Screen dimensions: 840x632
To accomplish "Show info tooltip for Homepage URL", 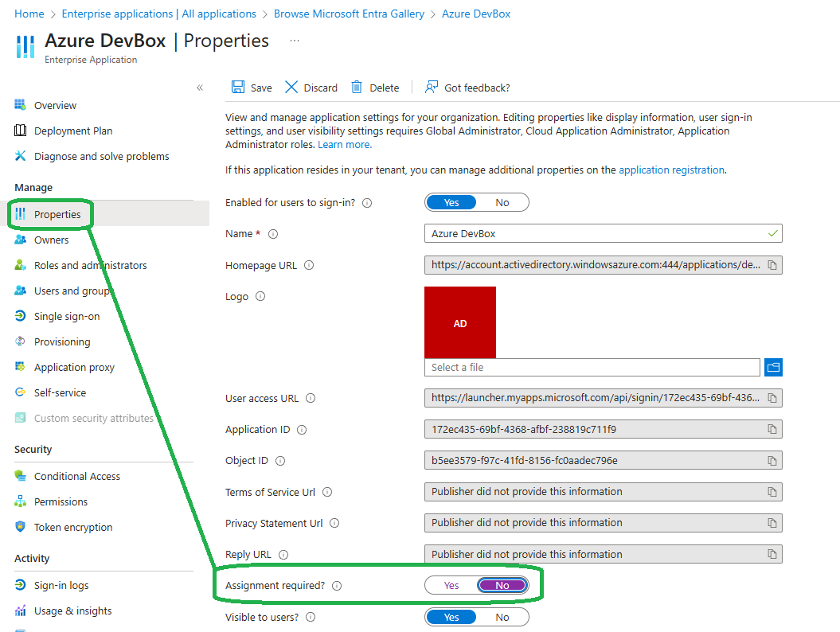I will (x=309, y=265).
